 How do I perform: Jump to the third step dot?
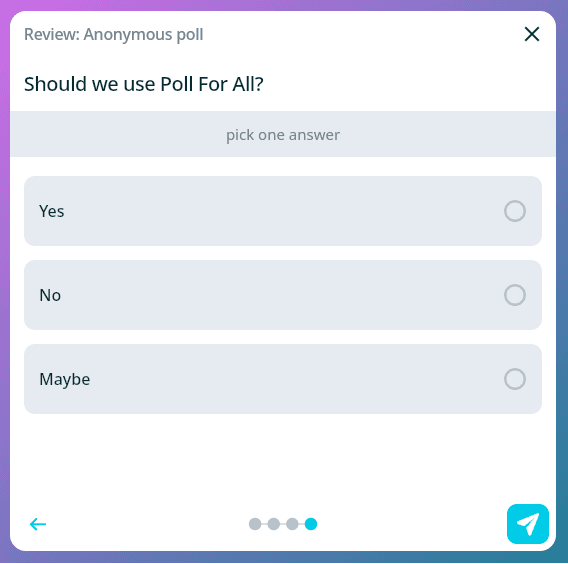click(x=292, y=524)
